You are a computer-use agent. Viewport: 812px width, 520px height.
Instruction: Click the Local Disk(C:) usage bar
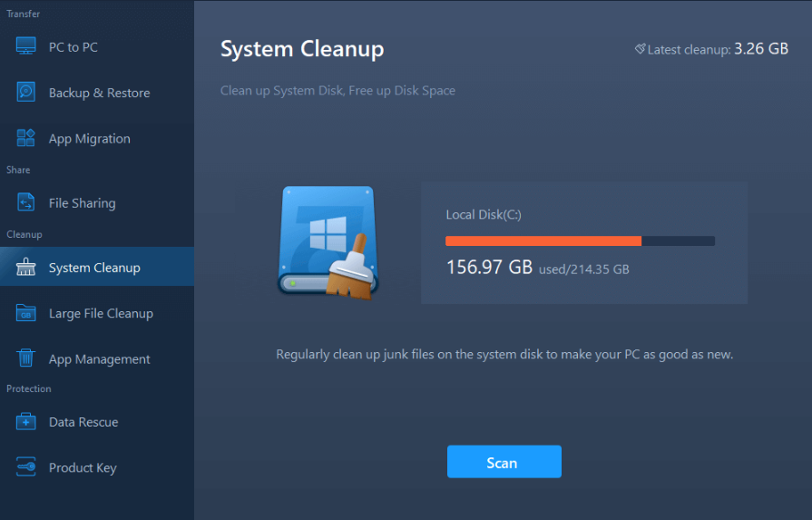pyautogui.click(x=580, y=240)
